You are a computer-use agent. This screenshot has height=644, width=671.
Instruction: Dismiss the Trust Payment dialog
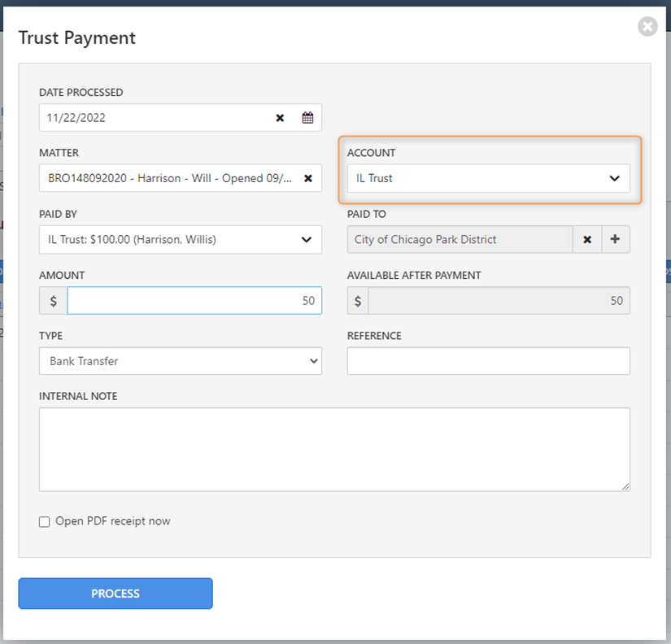pos(647,27)
